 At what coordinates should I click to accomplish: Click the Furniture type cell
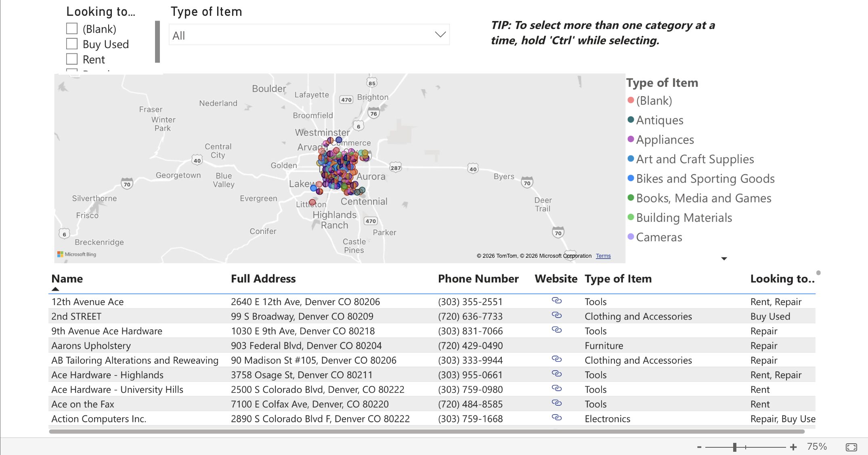604,345
